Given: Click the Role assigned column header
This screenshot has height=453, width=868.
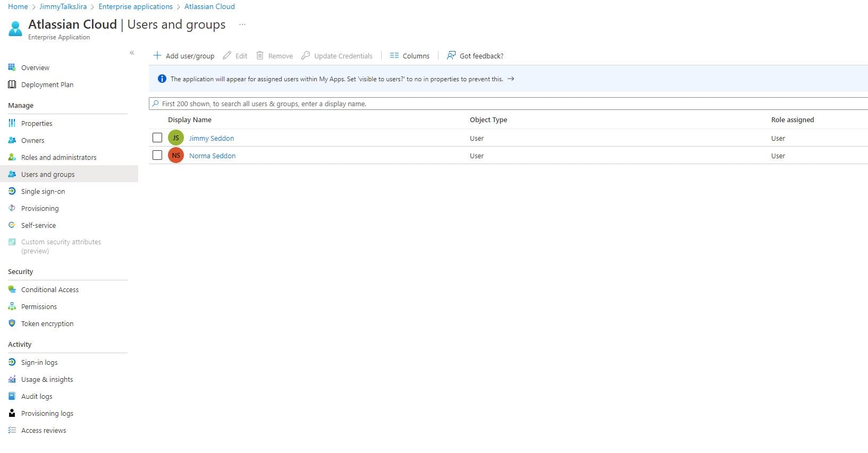Looking at the screenshot, I should (x=793, y=119).
